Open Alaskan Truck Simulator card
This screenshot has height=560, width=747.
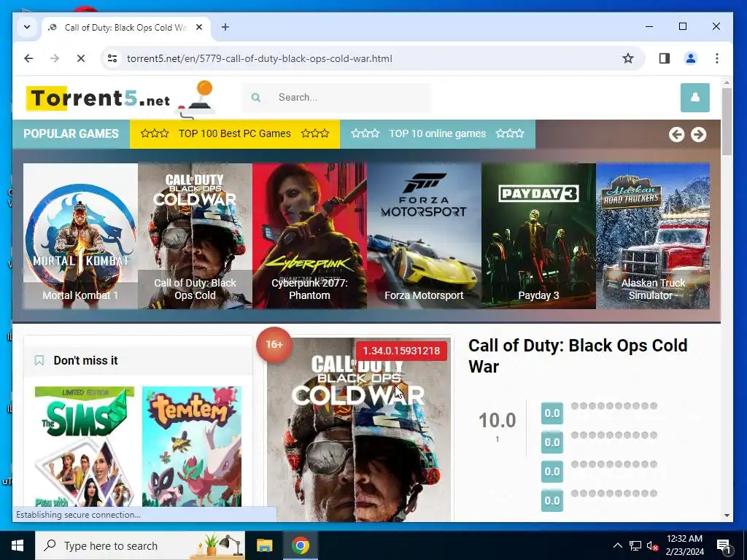point(653,236)
